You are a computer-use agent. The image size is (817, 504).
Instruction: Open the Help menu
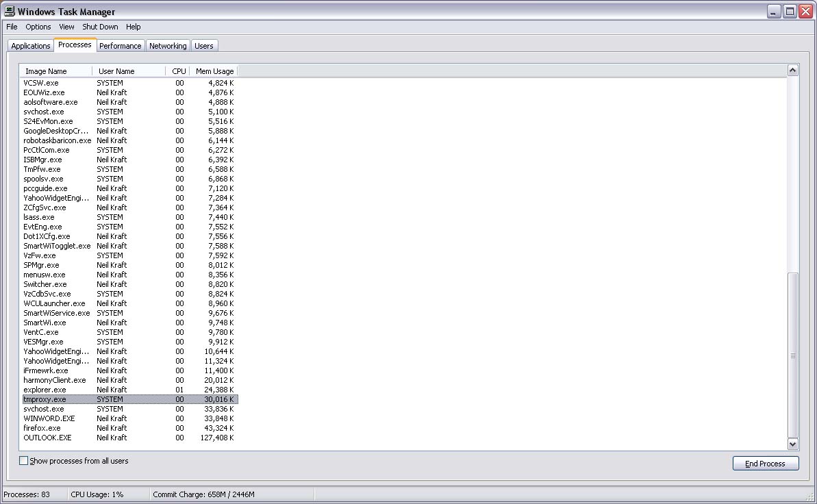coord(133,27)
